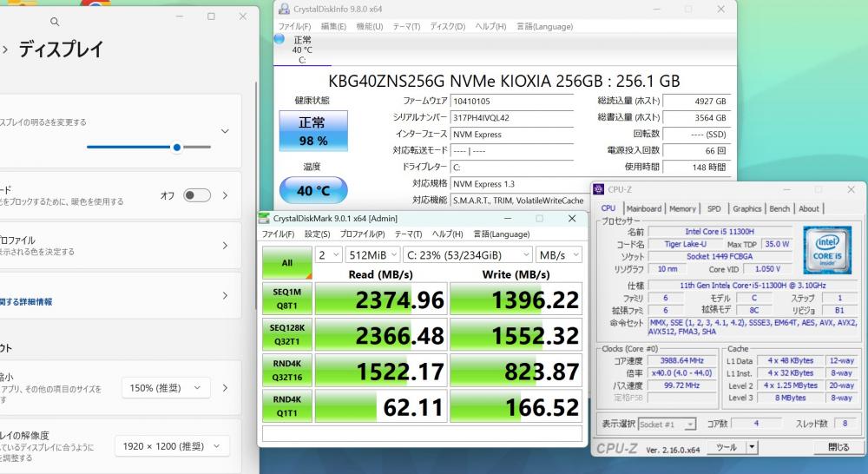Click the CrystalDiskInfo title bar app icon
Image resolution: width=868 pixels, height=474 pixels.
click(284, 9)
